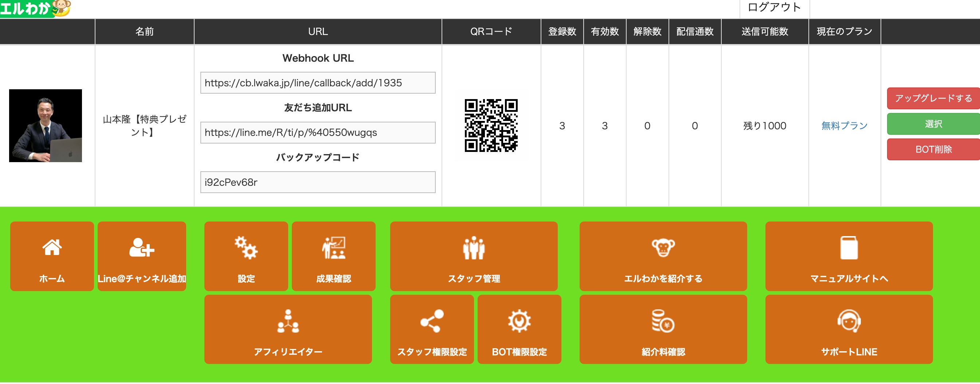The image size is (980, 384).
Task: Click the 設定 menu label
Action: coord(246,279)
